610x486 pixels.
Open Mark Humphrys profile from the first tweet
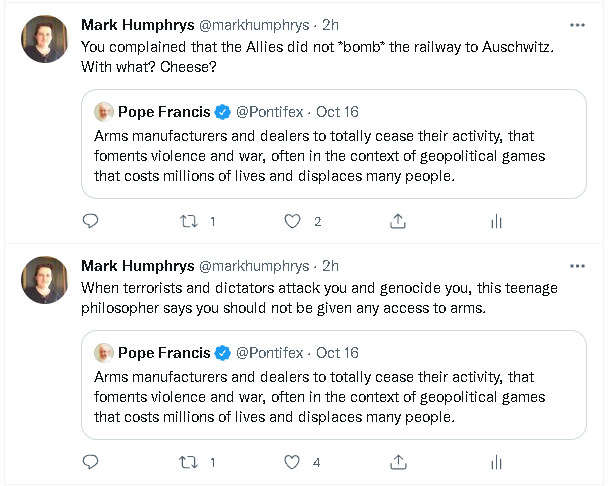[x=136, y=25]
